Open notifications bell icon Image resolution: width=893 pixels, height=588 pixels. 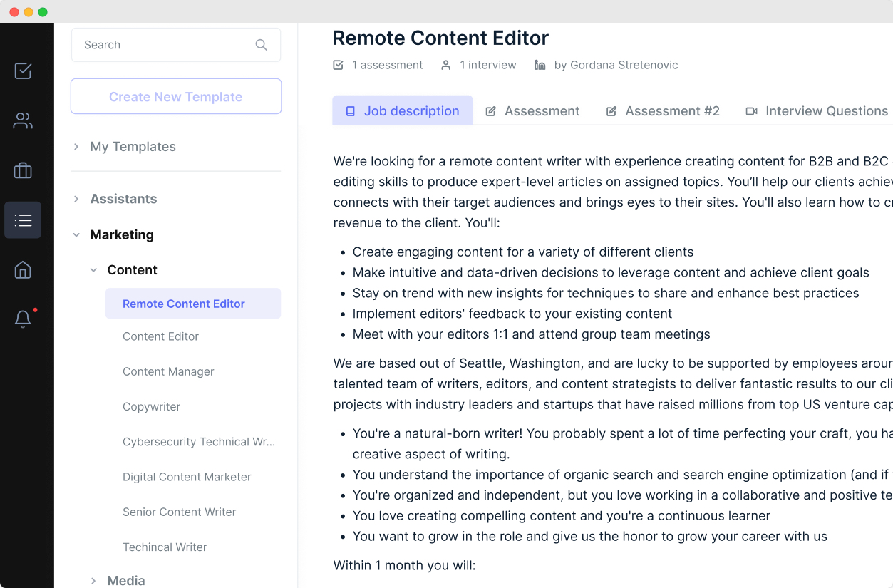[x=23, y=319]
